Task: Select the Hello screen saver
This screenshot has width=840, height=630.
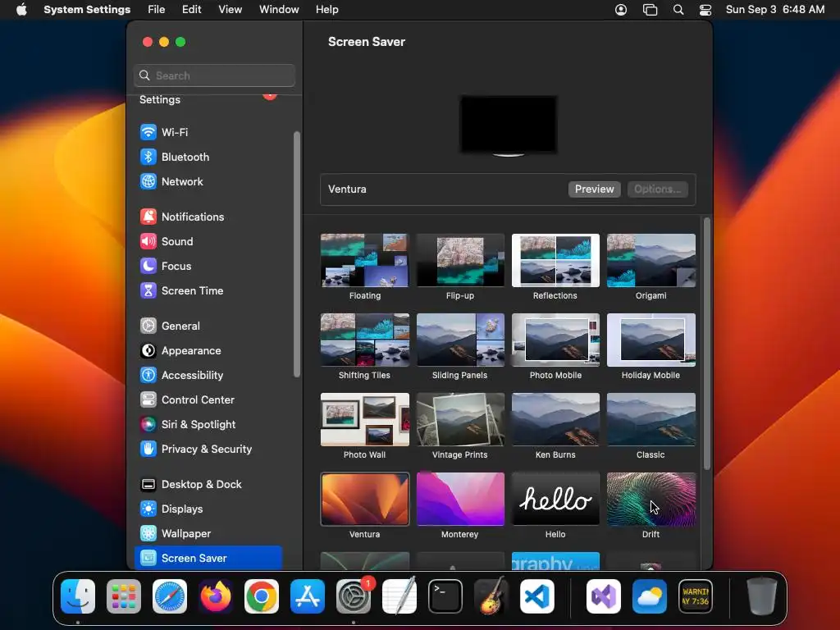Action: pyautogui.click(x=555, y=500)
